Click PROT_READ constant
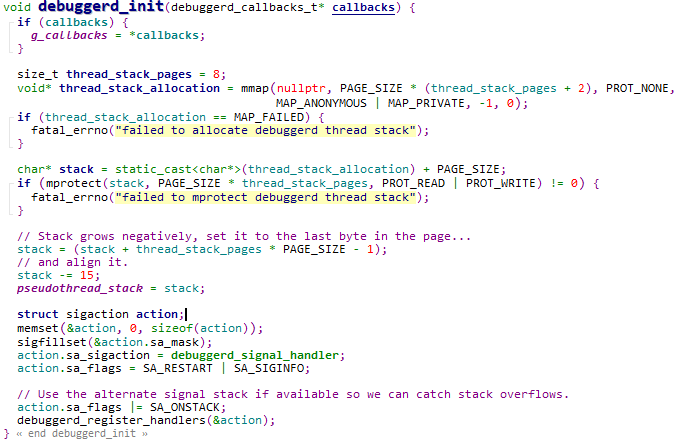The width and height of the screenshot is (676, 439). pyautogui.click(x=413, y=184)
